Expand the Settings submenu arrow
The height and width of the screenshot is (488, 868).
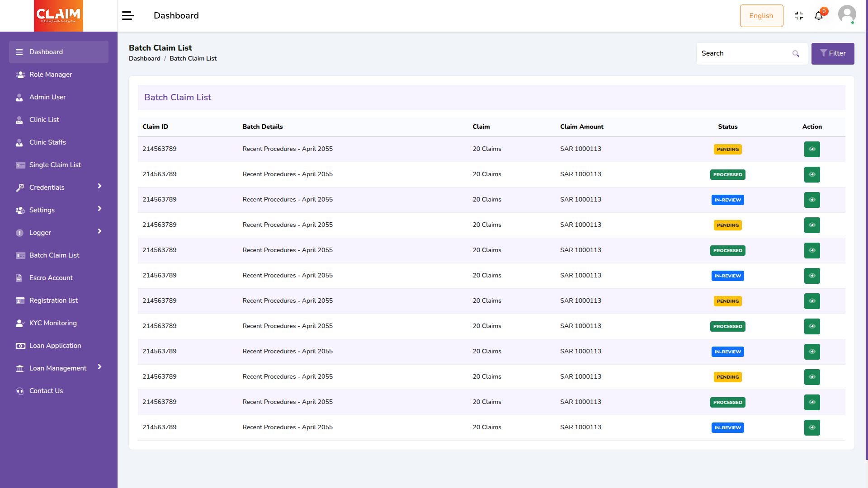click(x=99, y=209)
